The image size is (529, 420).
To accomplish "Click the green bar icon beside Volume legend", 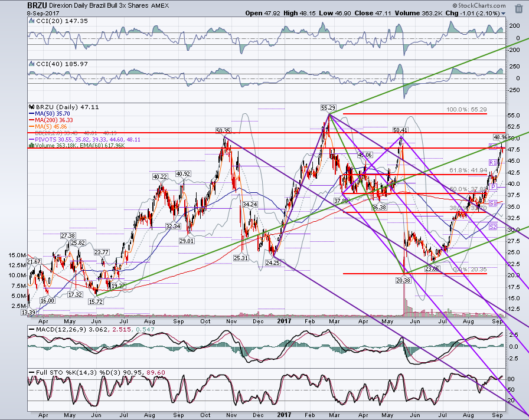I will coord(31,146).
